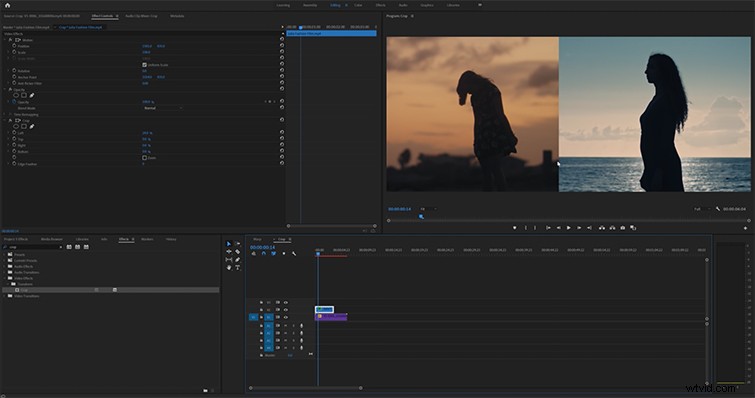Viewport: 755px width, 398px height.
Task: Open the Audio Clip Mixer tab
Action: (x=141, y=16)
